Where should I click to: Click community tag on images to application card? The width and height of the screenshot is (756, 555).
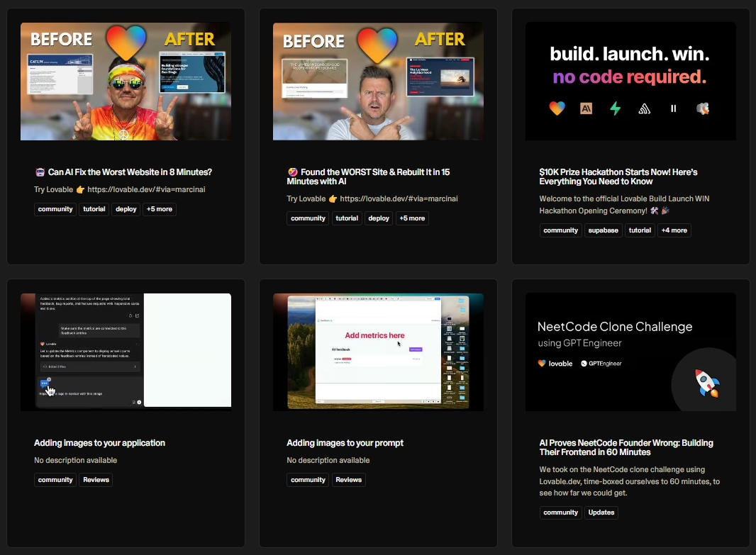[x=55, y=480]
